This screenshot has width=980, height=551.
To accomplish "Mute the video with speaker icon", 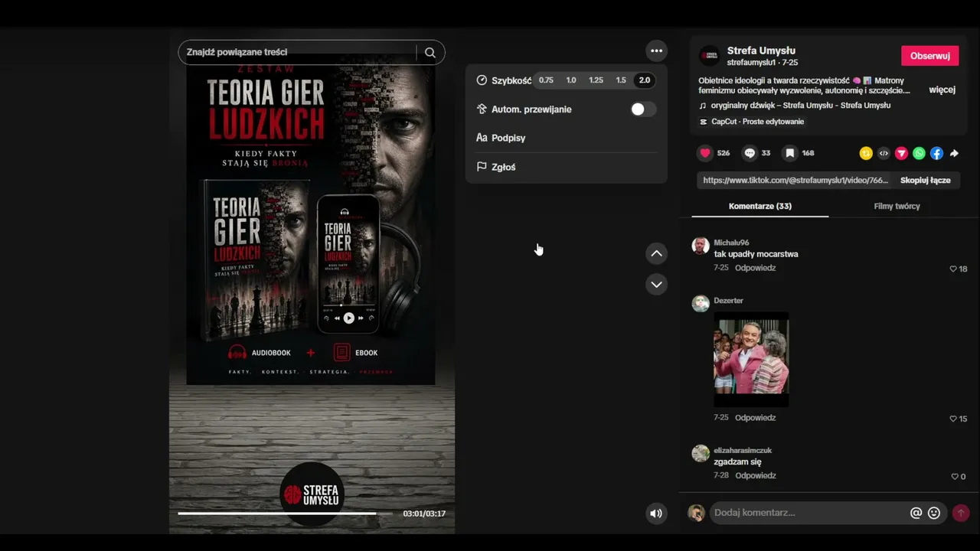I will [656, 514].
